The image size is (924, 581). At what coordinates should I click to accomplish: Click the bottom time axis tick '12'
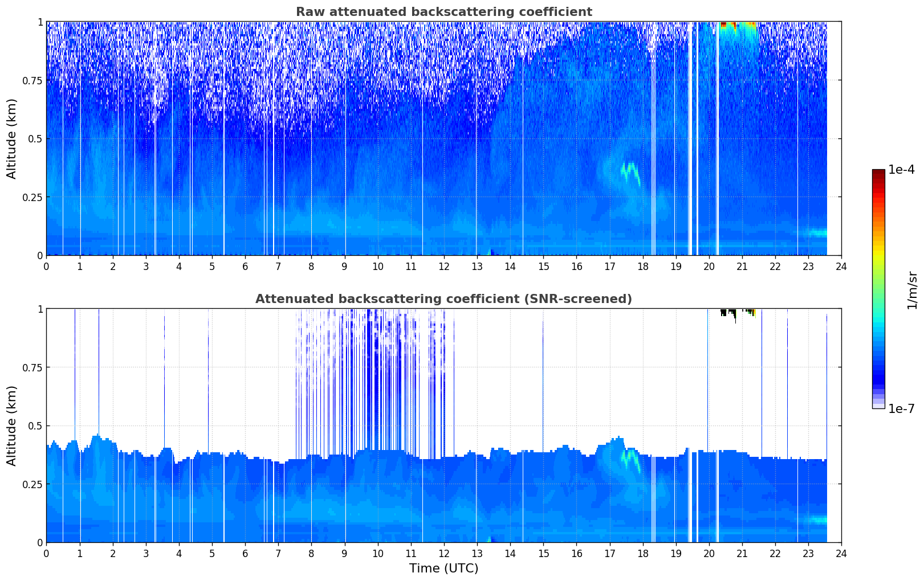click(x=443, y=554)
